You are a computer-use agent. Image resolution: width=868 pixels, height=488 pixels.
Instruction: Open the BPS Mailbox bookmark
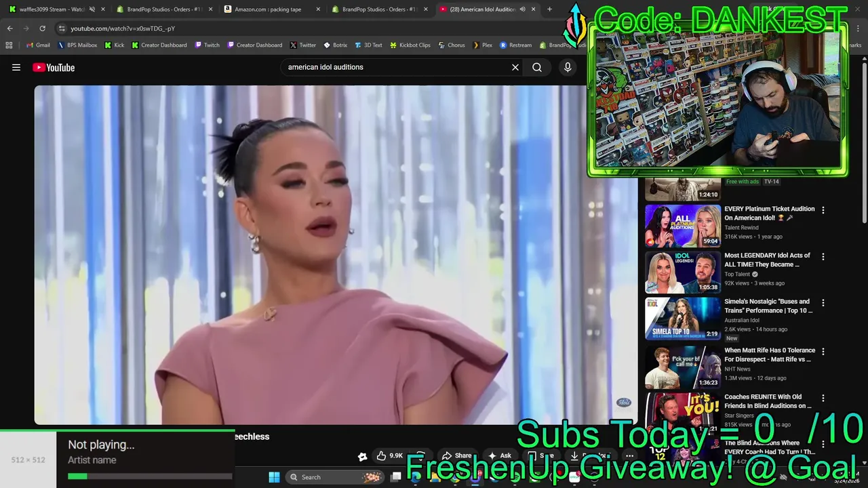tap(77, 45)
